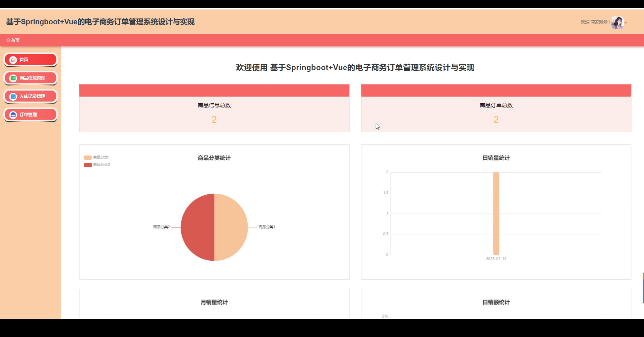Click the 订单管理 briefcase icon

point(13,115)
